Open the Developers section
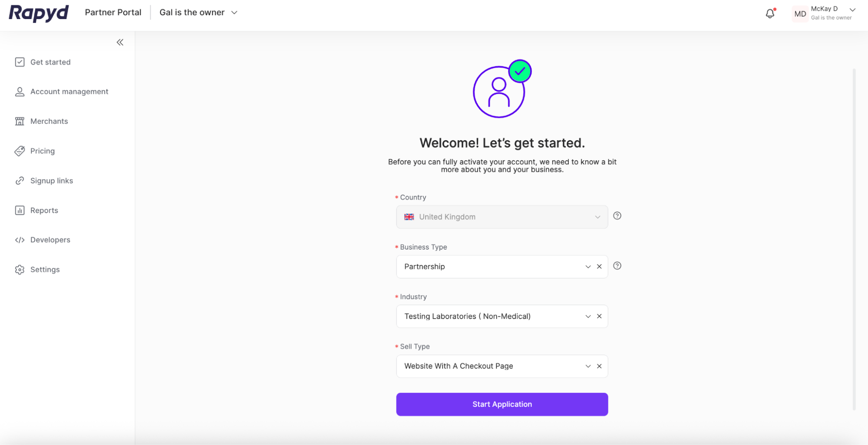 [50, 240]
